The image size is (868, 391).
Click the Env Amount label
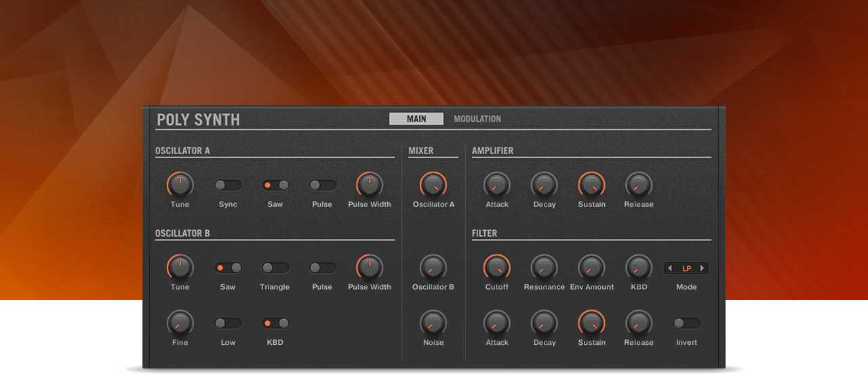592,287
